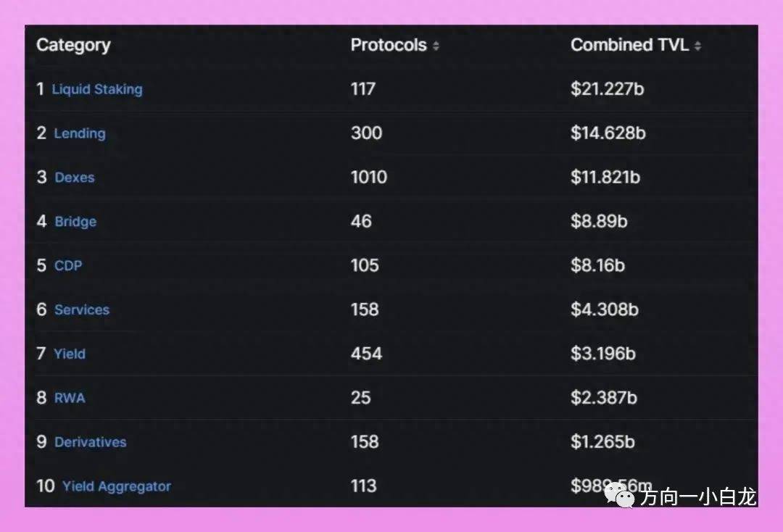Image resolution: width=783 pixels, height=532 pixels.
Task: Sort by the Protocols column arrow icon
Action: tap(436, 46)
